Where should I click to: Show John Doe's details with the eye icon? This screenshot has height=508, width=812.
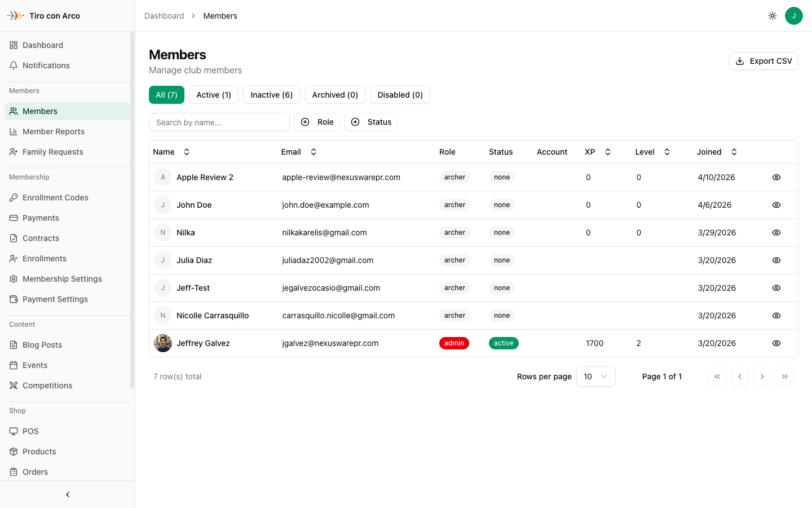tap(776, 205)
